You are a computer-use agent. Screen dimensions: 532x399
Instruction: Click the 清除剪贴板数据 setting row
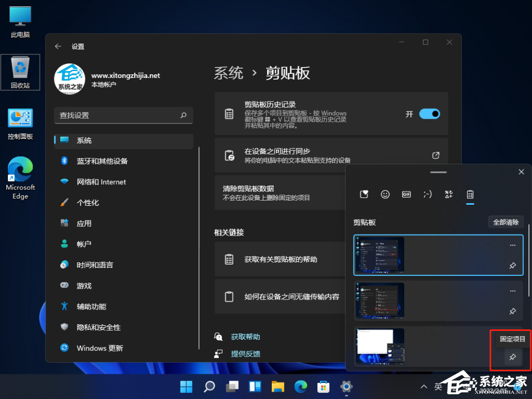[280, 193]
